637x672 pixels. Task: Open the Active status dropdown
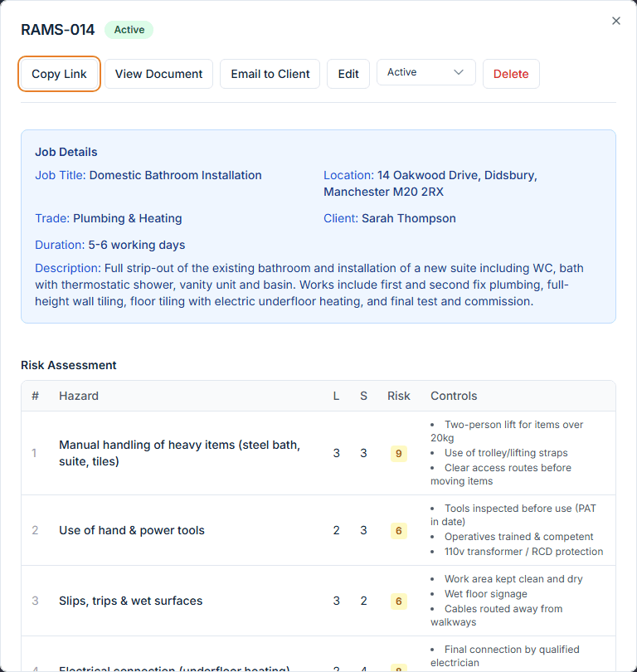[x=425, y=72]
